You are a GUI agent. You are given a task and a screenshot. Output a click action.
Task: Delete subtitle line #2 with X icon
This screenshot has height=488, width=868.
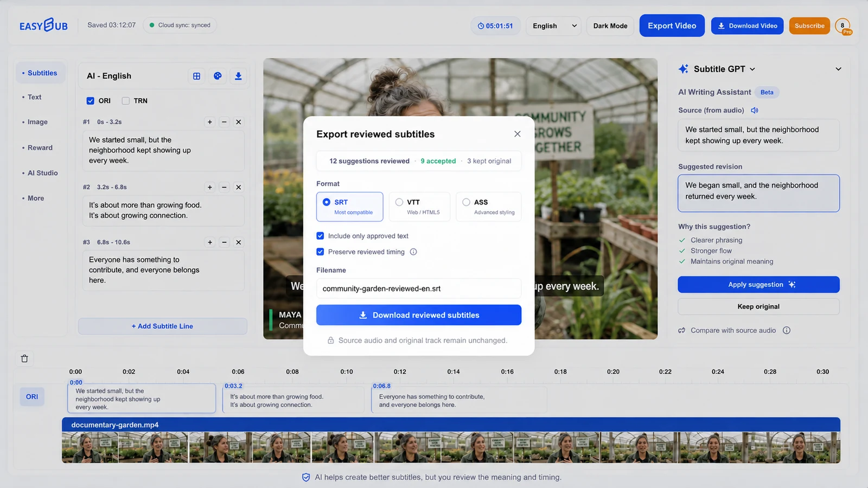point(238,187)
